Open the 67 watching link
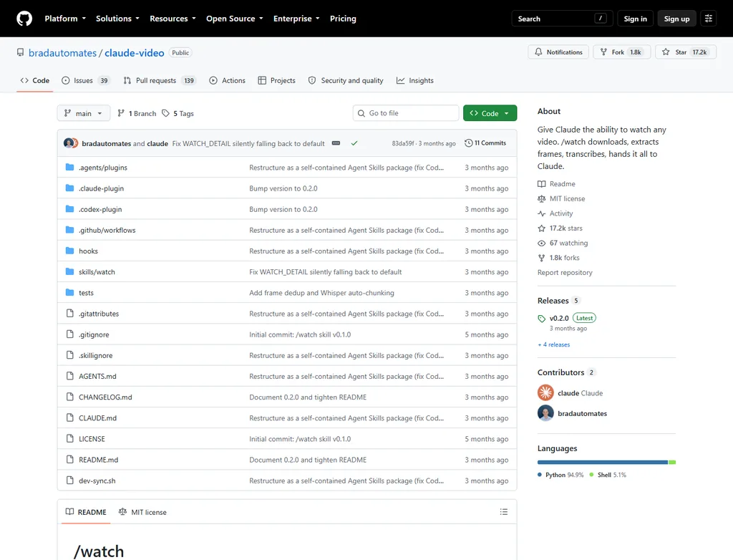The height and width of the screenshot is (560, 733). coord(563,243)
